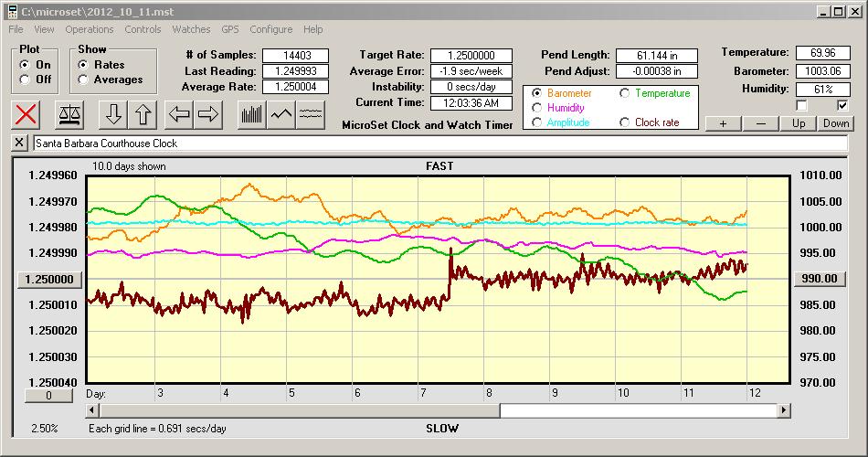The image size is (868, 457).
Task: Select the wavy lines smoothing icon
Action: click(x=311, y=114)
